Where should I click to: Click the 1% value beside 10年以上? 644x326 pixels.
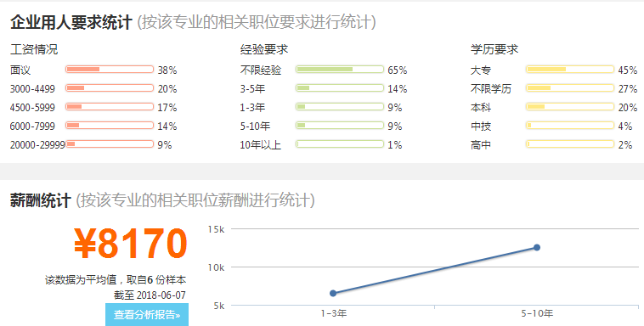[x=395, y=145]
